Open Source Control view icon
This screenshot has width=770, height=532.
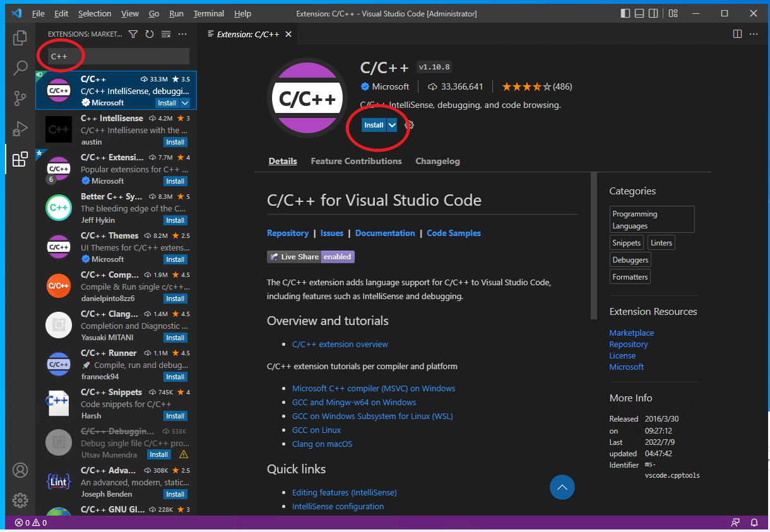click(20, 98)
